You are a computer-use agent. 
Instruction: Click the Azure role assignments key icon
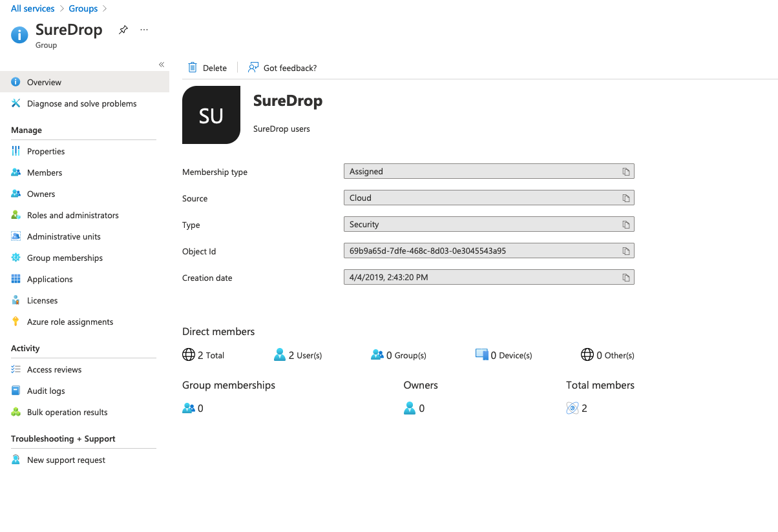pos(16,322)
